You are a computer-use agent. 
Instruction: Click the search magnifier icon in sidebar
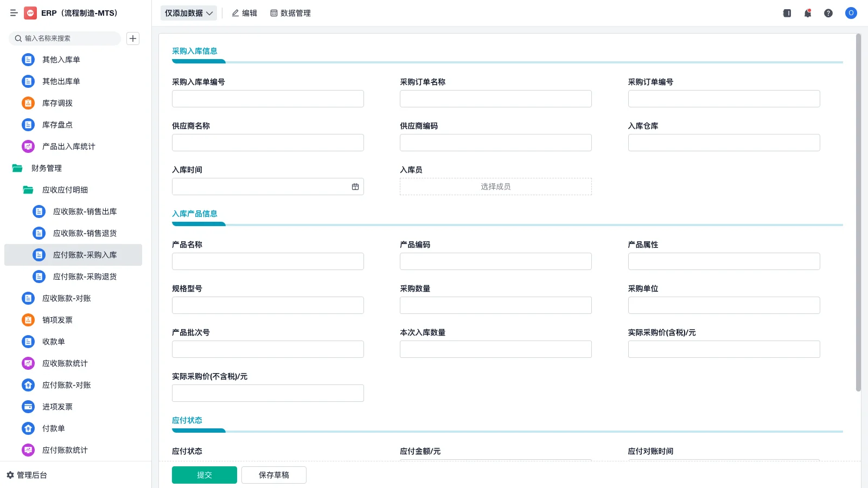coord(18,38)
